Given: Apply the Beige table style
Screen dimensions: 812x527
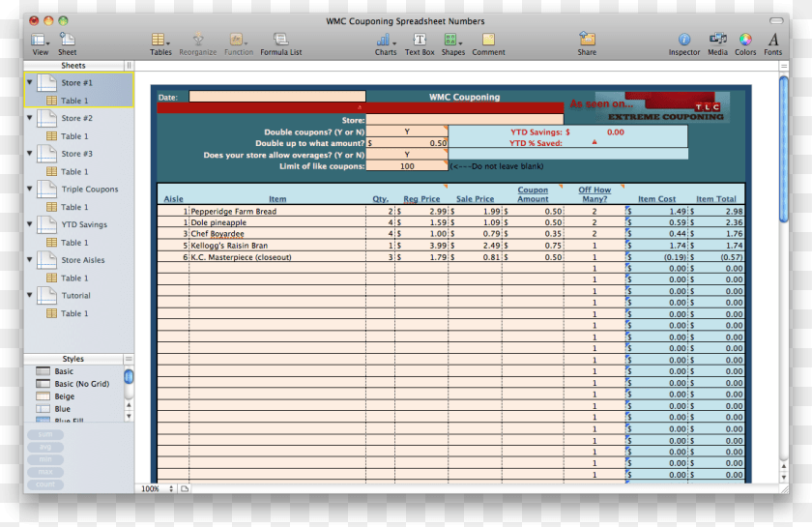Looking at the screenshot, I should click(x=65, y=395).
